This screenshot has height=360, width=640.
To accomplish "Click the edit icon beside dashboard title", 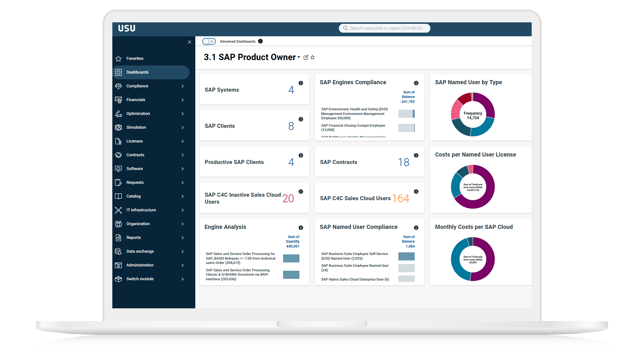I will coord(306,58).
